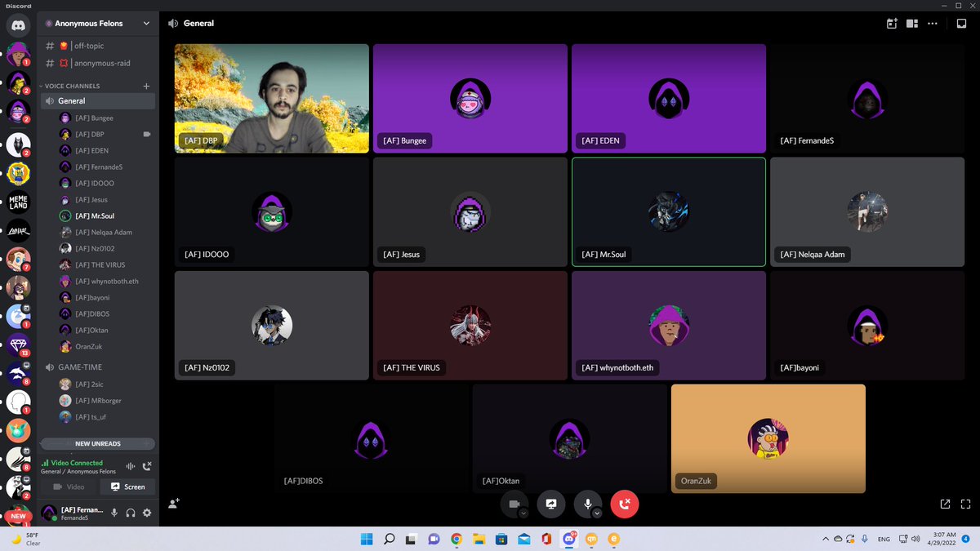This screenshot has width=980, height=551.
Task: Pop out the call window
Action: point(945,504)
